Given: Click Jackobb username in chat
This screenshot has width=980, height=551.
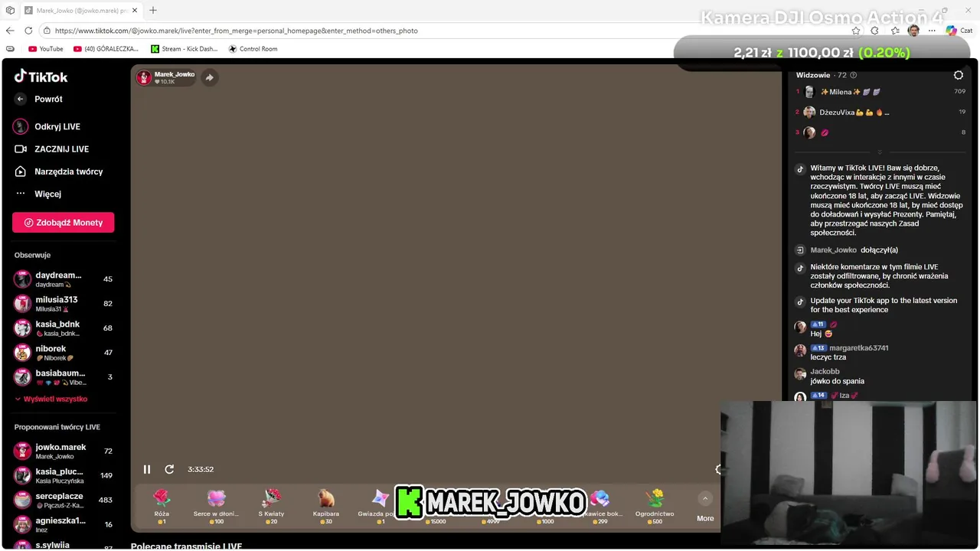Looking at the screenshot, I should [x=825, y=372].
